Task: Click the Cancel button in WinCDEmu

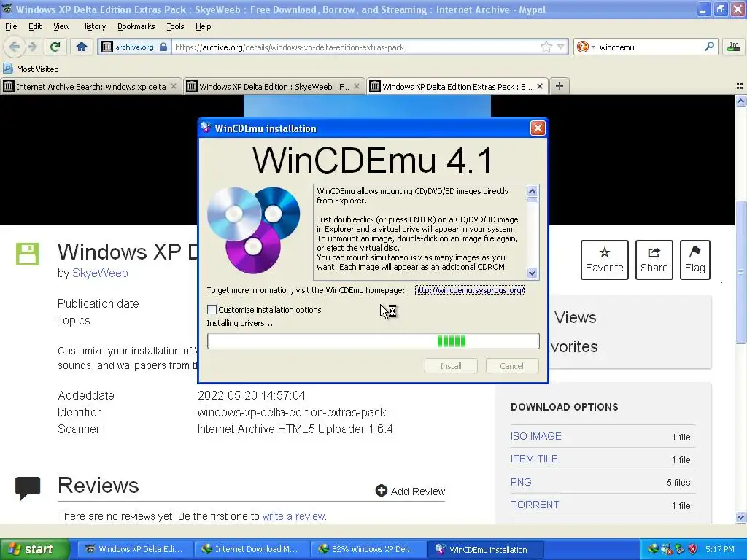Action: click(x=511, y=366)
